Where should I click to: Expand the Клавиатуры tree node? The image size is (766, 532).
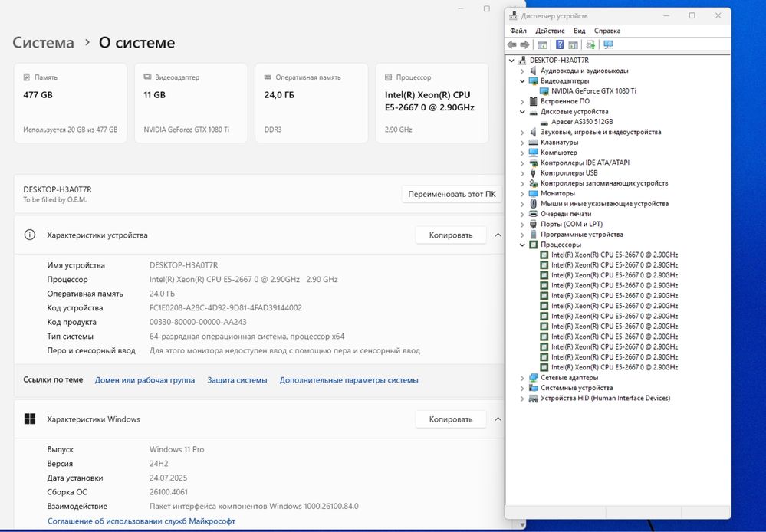point(522,143)
